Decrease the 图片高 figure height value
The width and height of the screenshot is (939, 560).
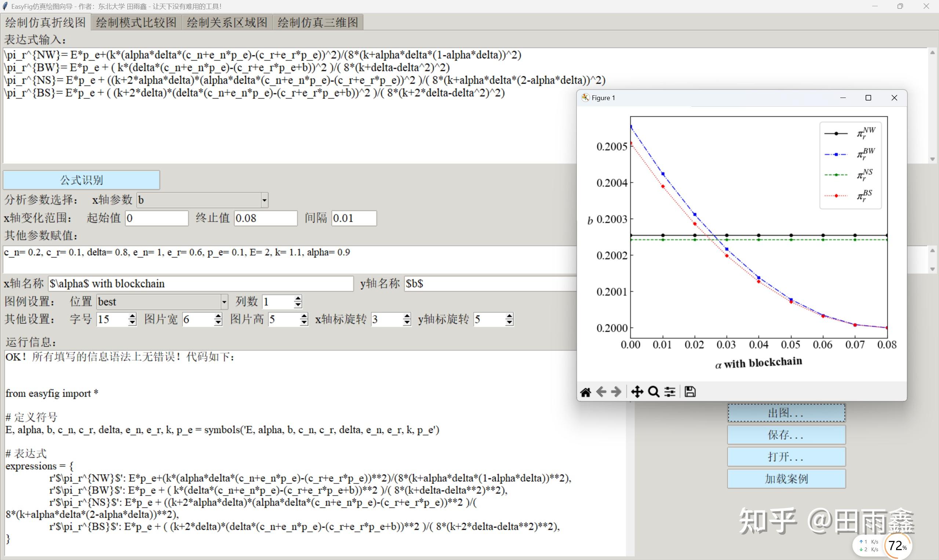coord(304,323)
